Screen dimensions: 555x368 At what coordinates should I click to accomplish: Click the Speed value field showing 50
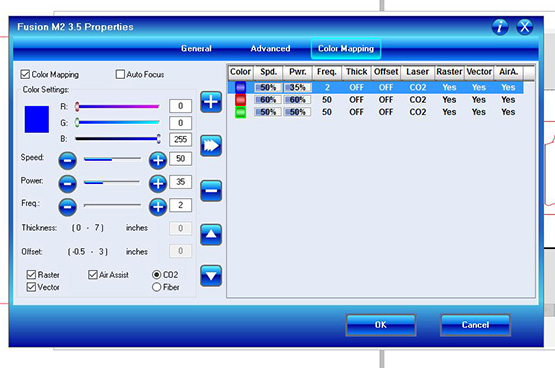point(181,159)
